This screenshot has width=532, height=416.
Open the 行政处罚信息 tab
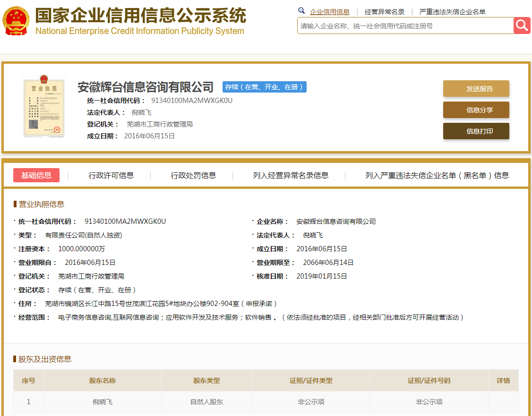pyautogui.click(x=193, y=175)
